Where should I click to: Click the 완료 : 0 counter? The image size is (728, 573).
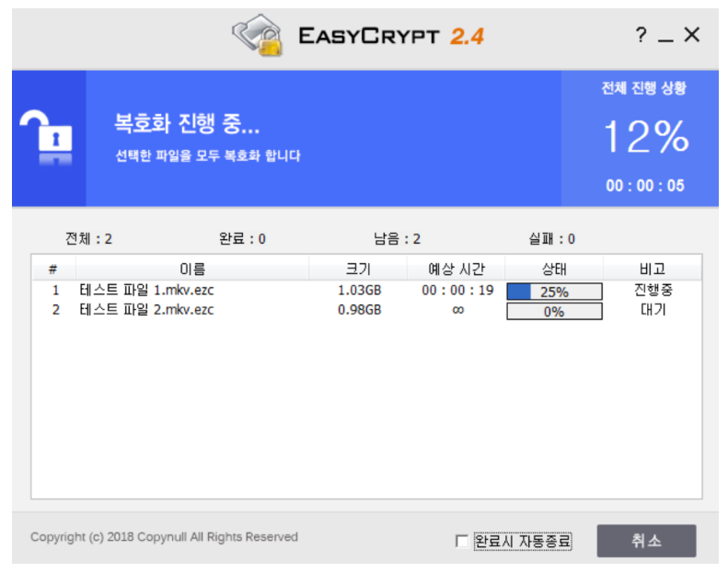(x=242, y=239)
